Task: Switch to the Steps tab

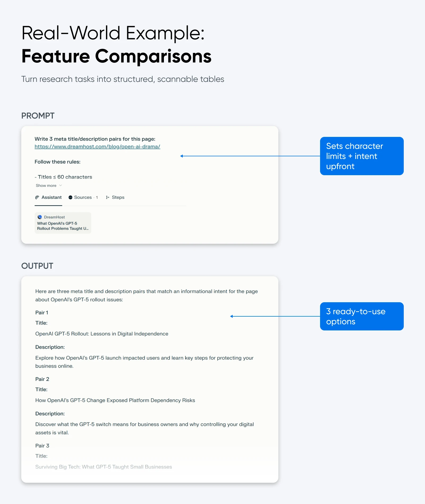Action: (x=118, y=197)
